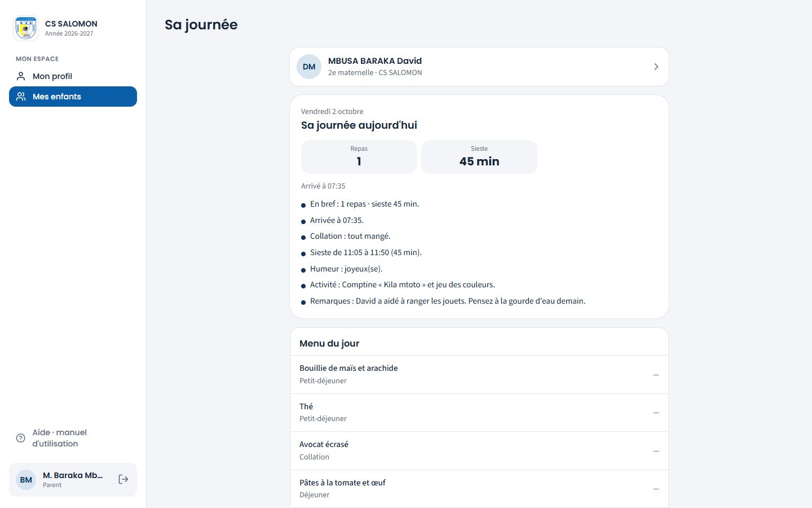Click the Mes enfants people icon
This screenshot has height=508, width=812.
(21, 97)
